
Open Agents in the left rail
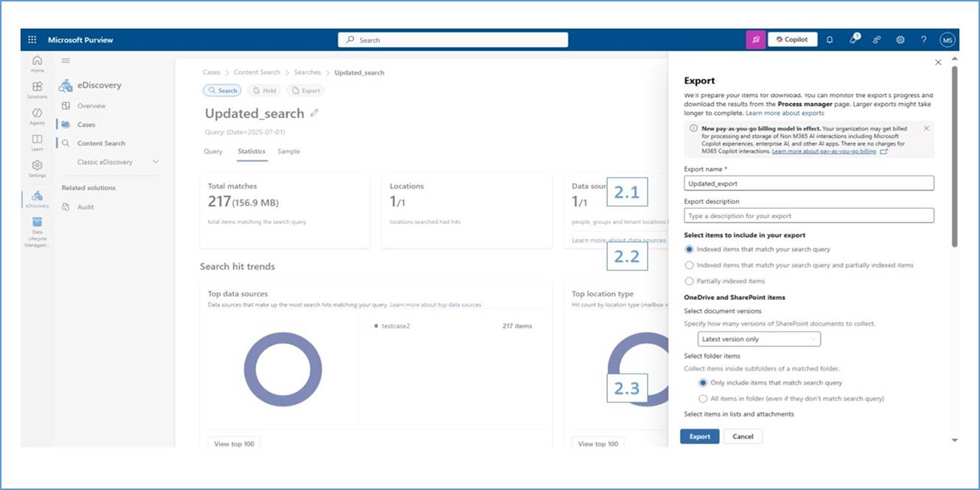pos(37,116)
